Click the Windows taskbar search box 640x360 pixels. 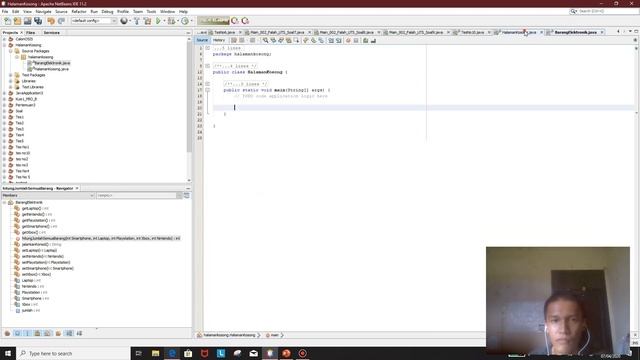73,353
